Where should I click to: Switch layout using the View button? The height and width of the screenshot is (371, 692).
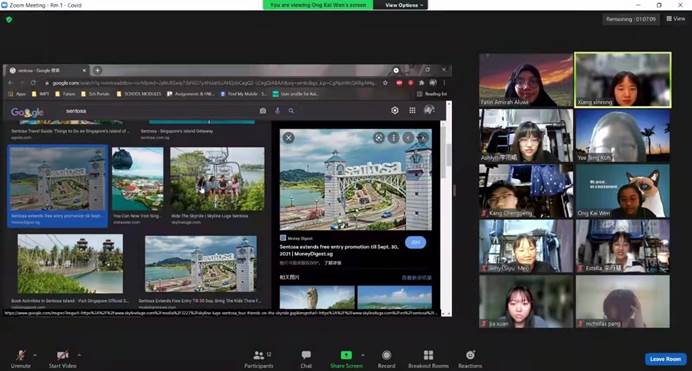click(x=676, y=19)
